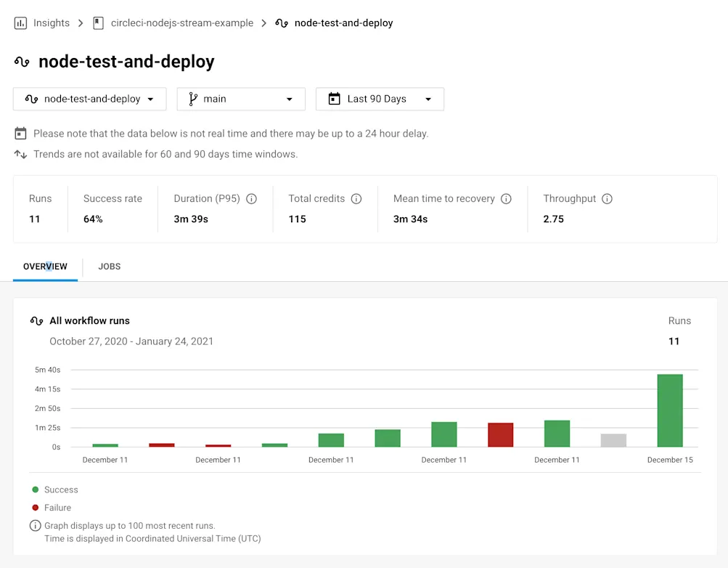Open the Last 90 Days time window dropdown
This screenshot has height=568, width=728.
[380, 99]
